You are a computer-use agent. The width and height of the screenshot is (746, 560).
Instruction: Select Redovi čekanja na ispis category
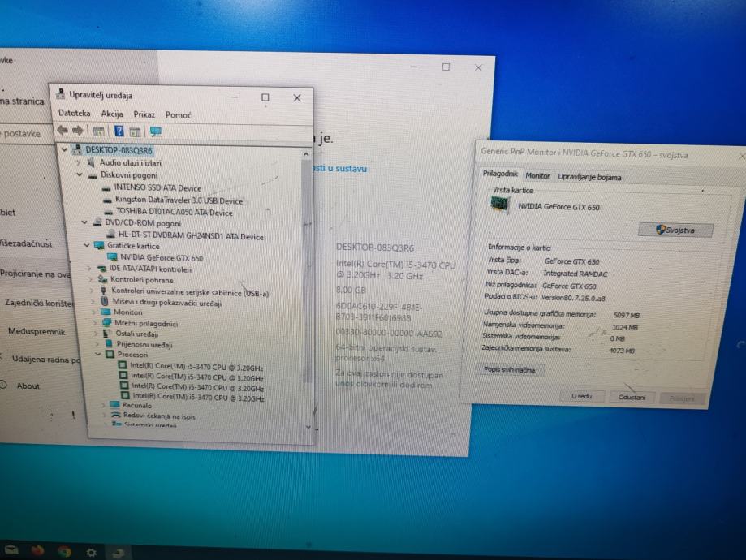(159, 416)
